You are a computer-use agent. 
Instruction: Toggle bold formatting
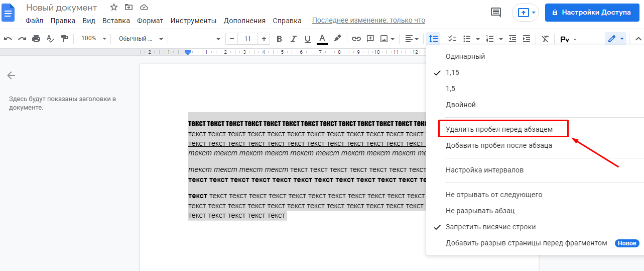point(280,39)
